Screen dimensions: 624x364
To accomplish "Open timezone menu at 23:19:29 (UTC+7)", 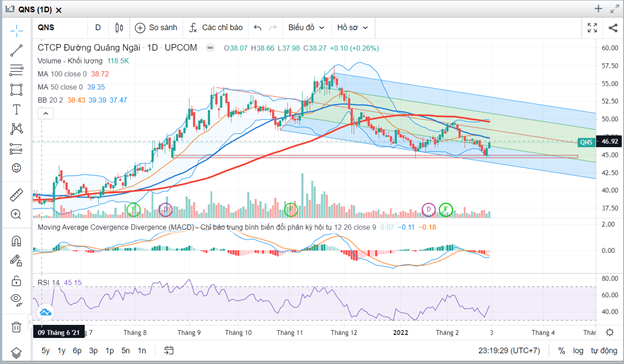I will coord(509,350).
